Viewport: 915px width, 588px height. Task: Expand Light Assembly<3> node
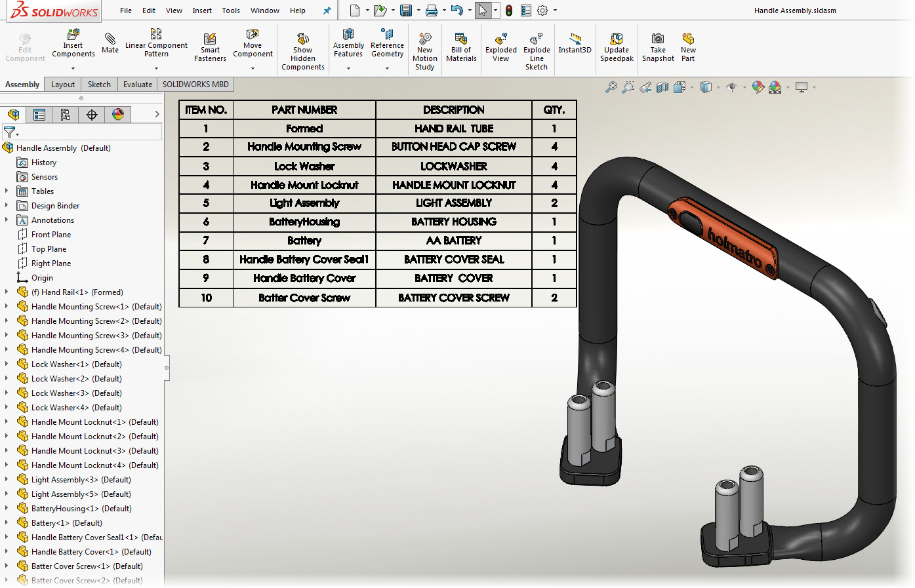[7, 480]
